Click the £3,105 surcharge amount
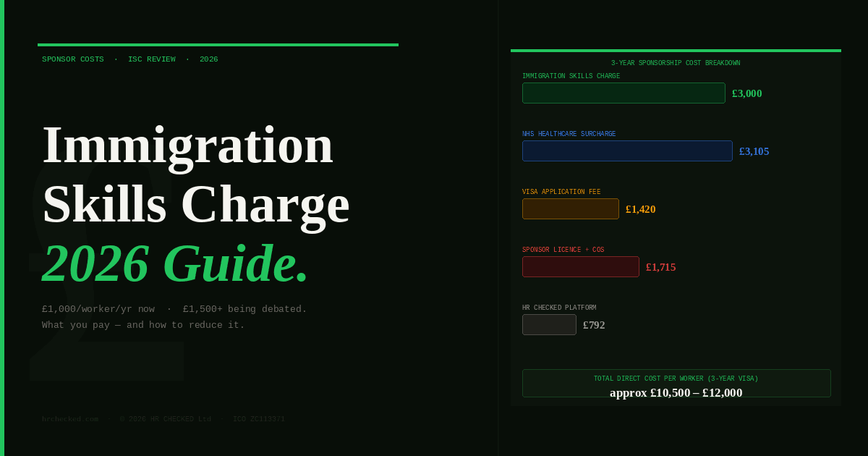868x456 pixels. [754, 151]
